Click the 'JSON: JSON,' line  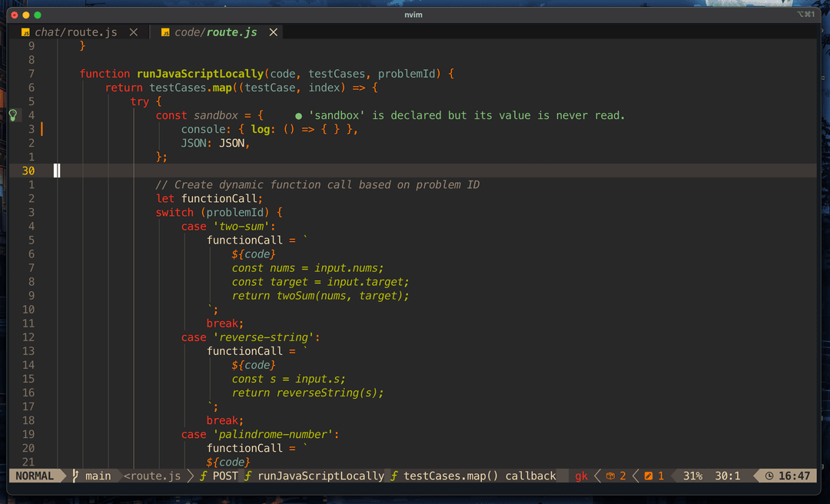pyautogui.click(x=215, y=143)
